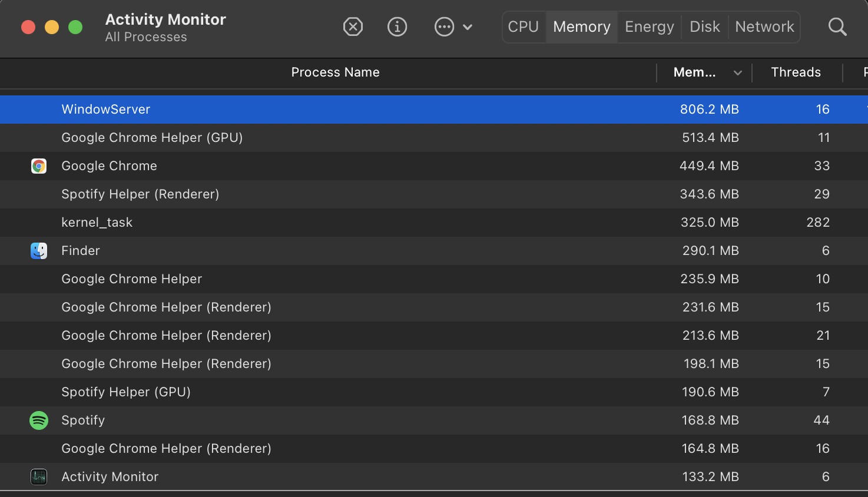Sort by the Mem... column header
This screenshot has height=497, width=868.
[x=695, y=72]
